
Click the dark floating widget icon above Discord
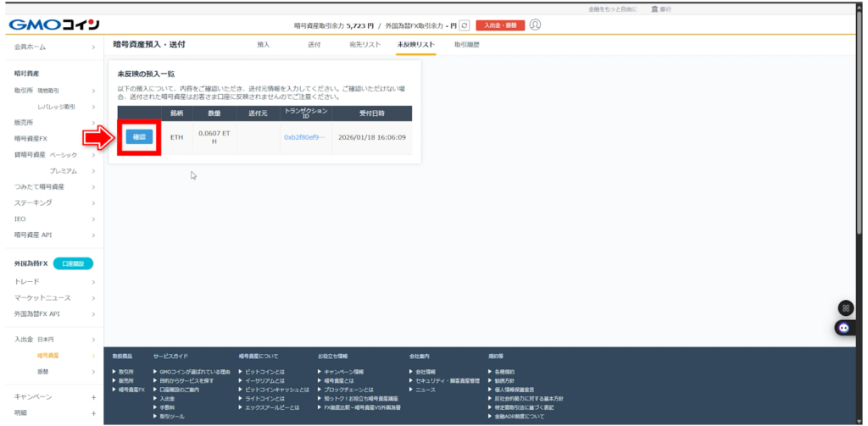(843, 307)
